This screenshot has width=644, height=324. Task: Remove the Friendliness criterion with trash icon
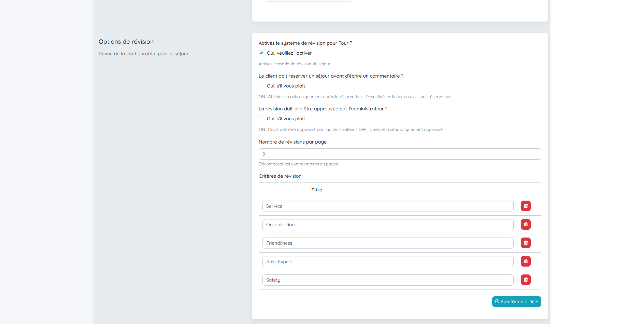point(526,243)
